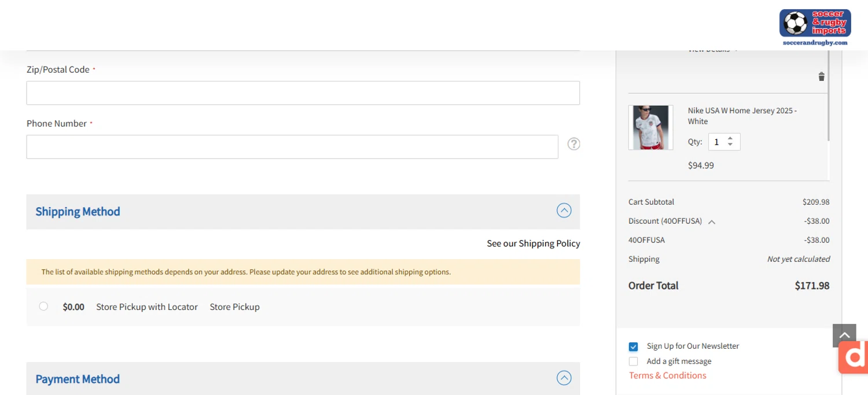Check the Add a gift message box
The width and height of the screenshot is (868, 395).
tap(634, 361)
